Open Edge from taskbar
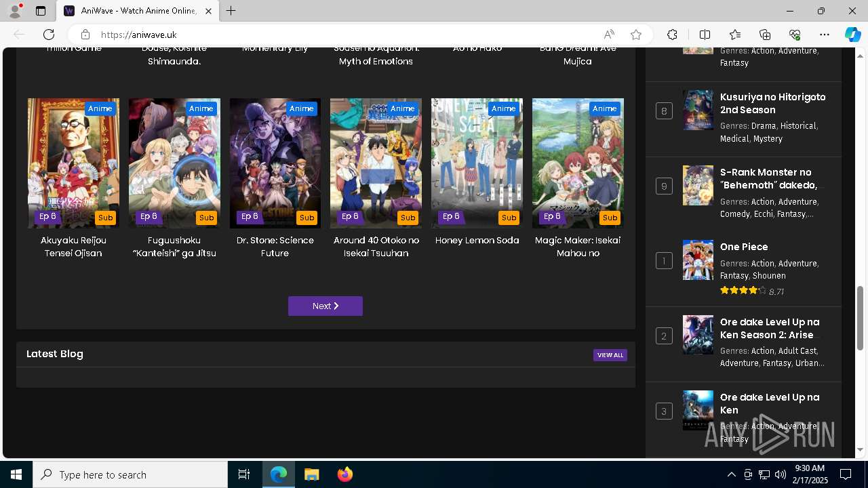Screen dimensions: 868x488 [x=279, y=474]
